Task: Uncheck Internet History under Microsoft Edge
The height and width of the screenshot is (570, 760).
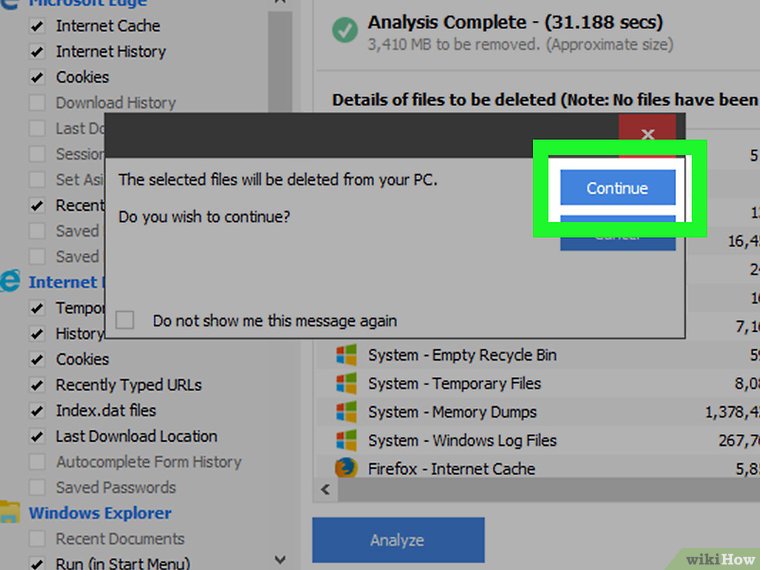Action: (37, 51)
